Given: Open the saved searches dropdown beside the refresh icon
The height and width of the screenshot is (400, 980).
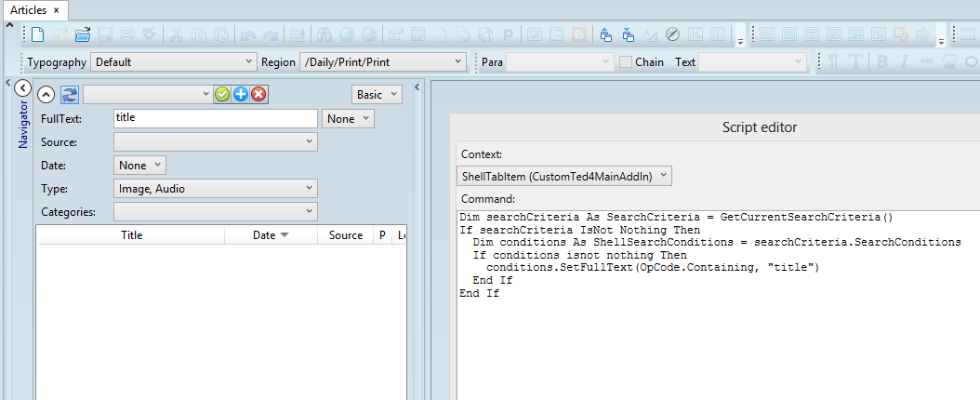Looking at the screenshot, I should tap(148, 95).
